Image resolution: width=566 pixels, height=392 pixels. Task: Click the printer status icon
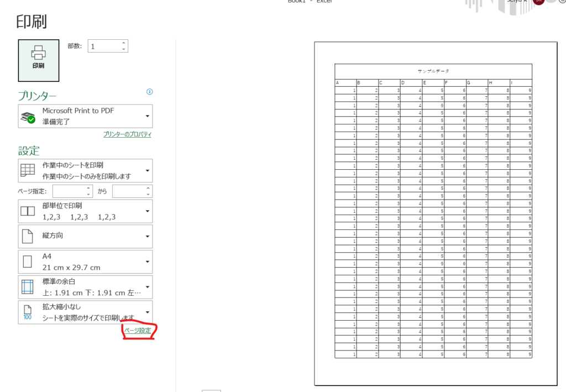click(x=28, y=117)
